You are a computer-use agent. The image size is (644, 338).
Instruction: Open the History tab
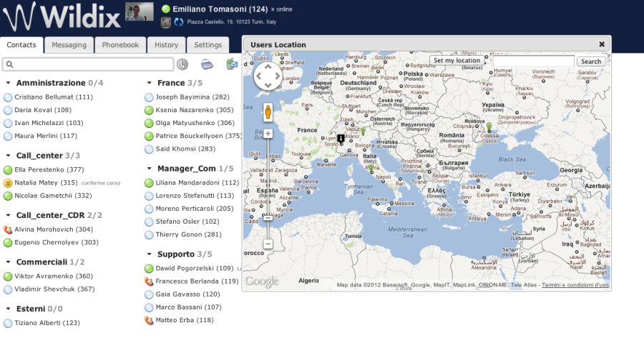tap(166, 45)
